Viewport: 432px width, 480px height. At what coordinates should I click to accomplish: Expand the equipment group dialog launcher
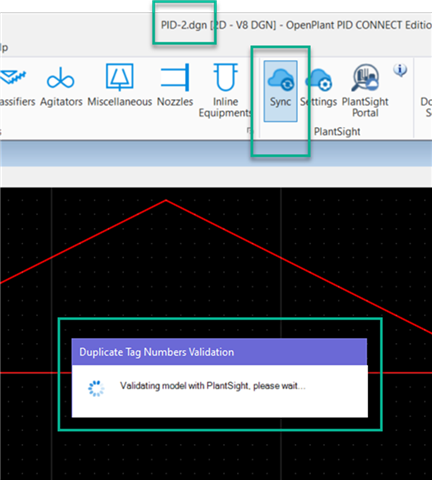(249, 130)
